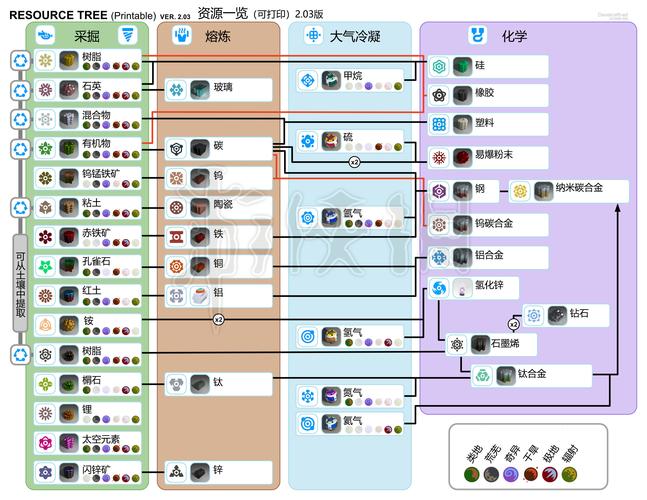The width and height of the screenshot is (647, 500).
Task: Pick the purple 奇异 planet swatch in the legend
Action: tap(510, 474)
